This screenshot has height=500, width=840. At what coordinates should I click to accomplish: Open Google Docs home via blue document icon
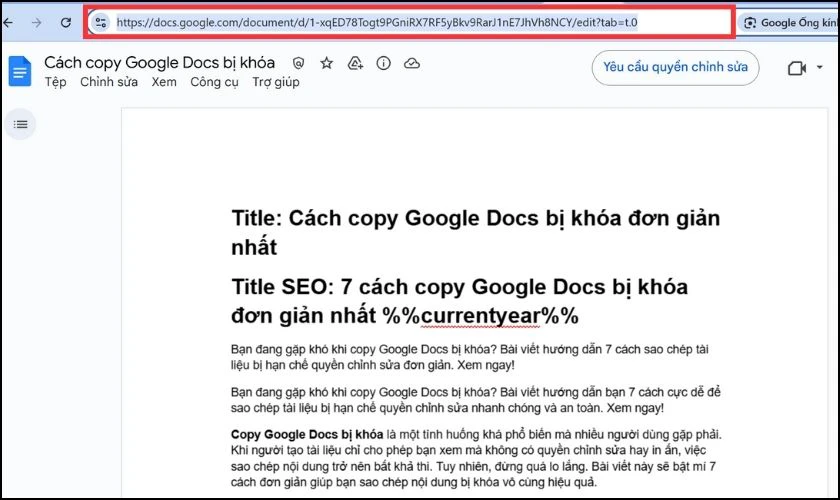(20, 71)
